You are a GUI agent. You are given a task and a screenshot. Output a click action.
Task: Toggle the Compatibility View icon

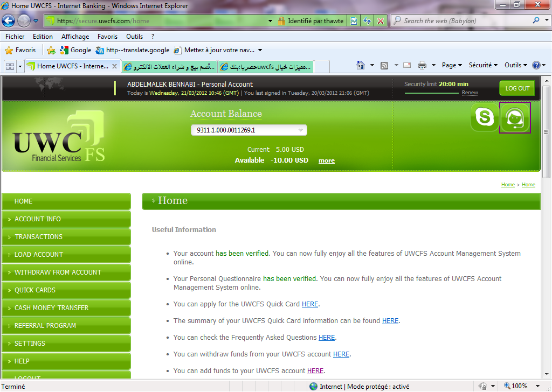(354, 21)
